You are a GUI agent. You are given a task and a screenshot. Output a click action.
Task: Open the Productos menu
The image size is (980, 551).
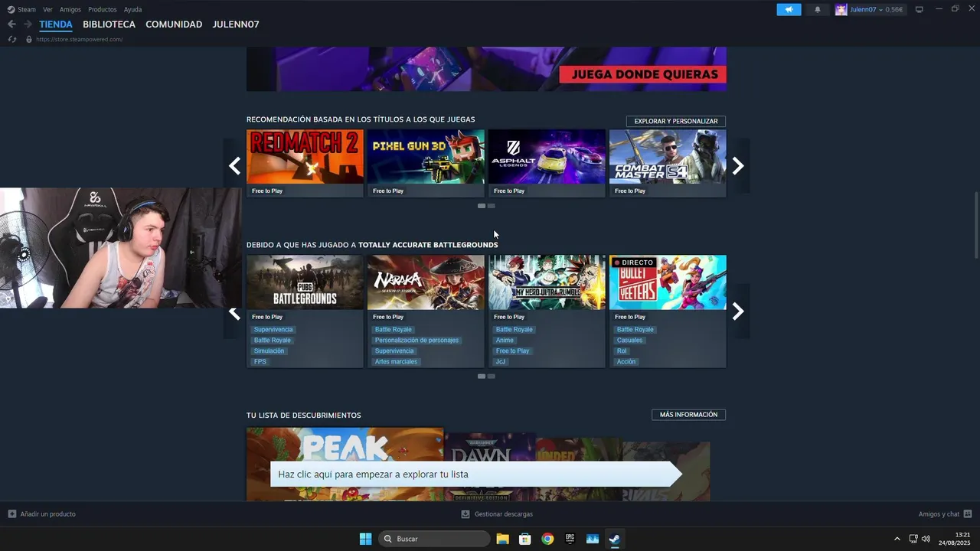click(103, 9)
